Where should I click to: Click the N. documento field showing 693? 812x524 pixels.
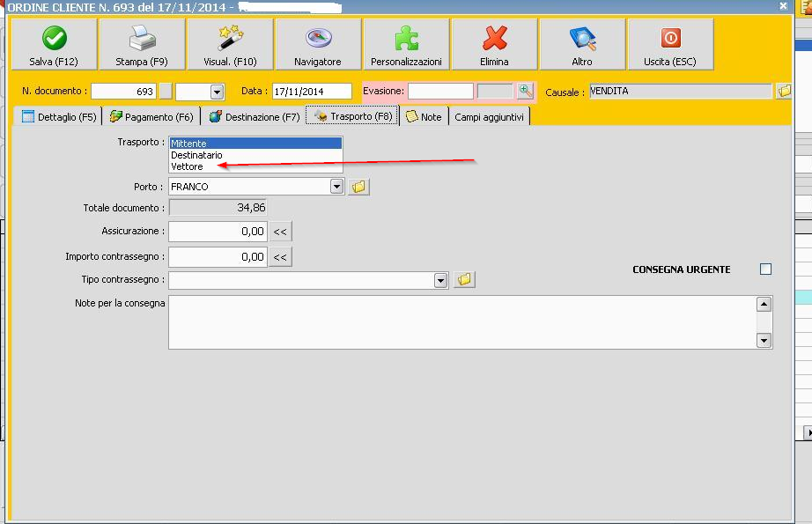click(123, 91)
